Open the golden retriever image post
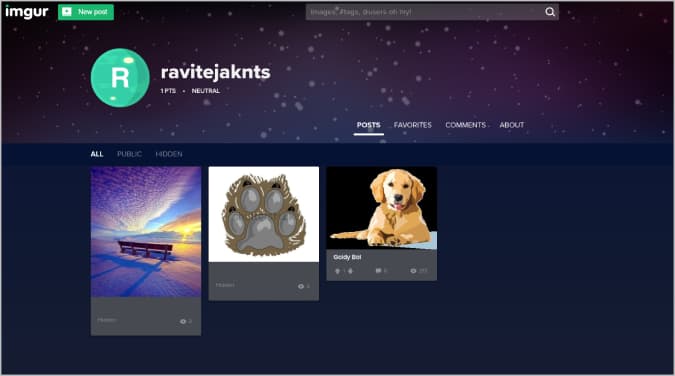This screenshot has height=376, width=675. (381, 208)
